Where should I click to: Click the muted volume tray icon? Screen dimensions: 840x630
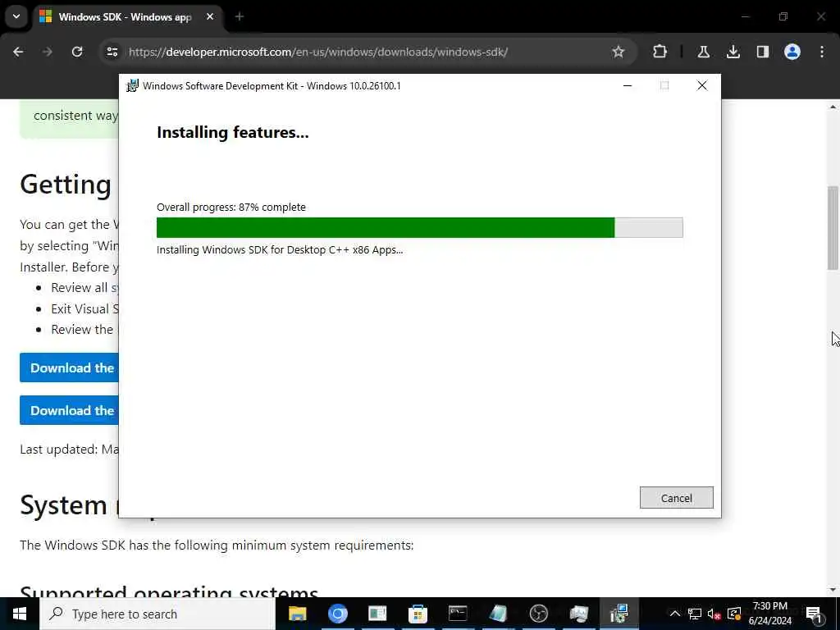[714, 614]
